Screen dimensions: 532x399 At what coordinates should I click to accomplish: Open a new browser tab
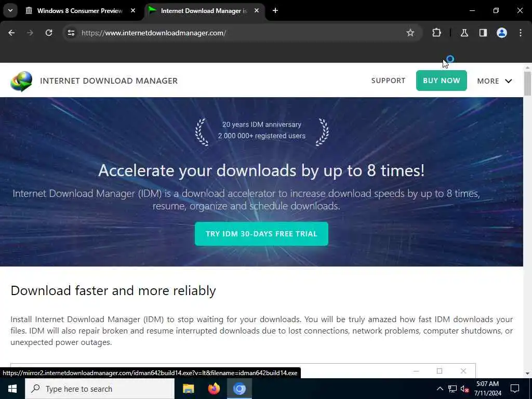(275, 10)
